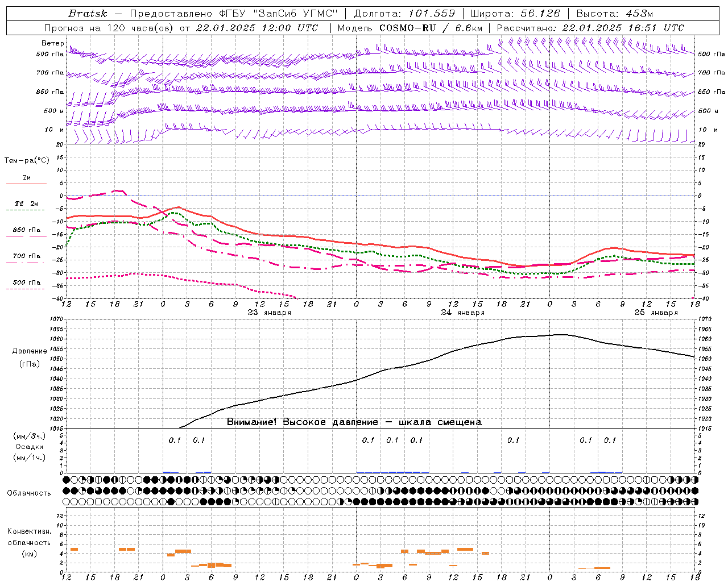Select the text Предоставлено ФГБУ "ЗапСиб УГМС"
The width and height of the screenshot is (728, 582).
coord(234,14)
